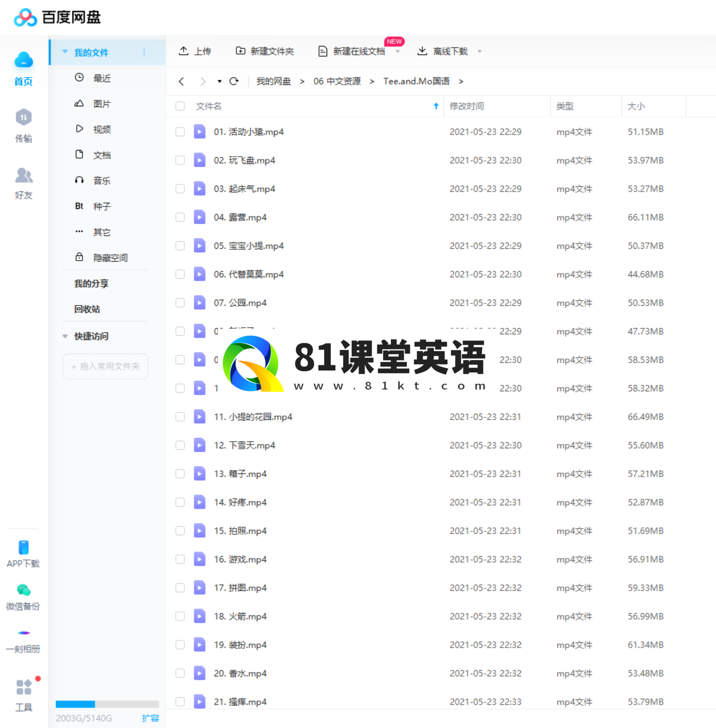Screen dimensions: 716x728
Task: Check the box for 02. 玩飞盘.mp4
Action: pyautogui.click(x=180, y=160)
